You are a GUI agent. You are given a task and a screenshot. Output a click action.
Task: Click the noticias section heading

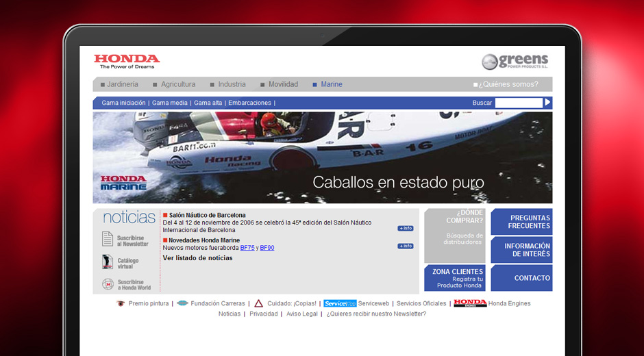click(x=129, y=217)
